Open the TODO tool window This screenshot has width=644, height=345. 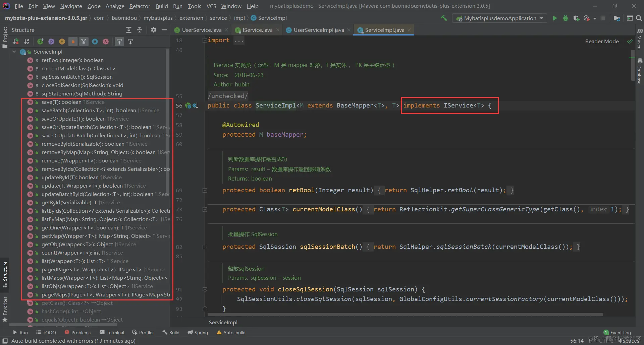click(46, 333)
